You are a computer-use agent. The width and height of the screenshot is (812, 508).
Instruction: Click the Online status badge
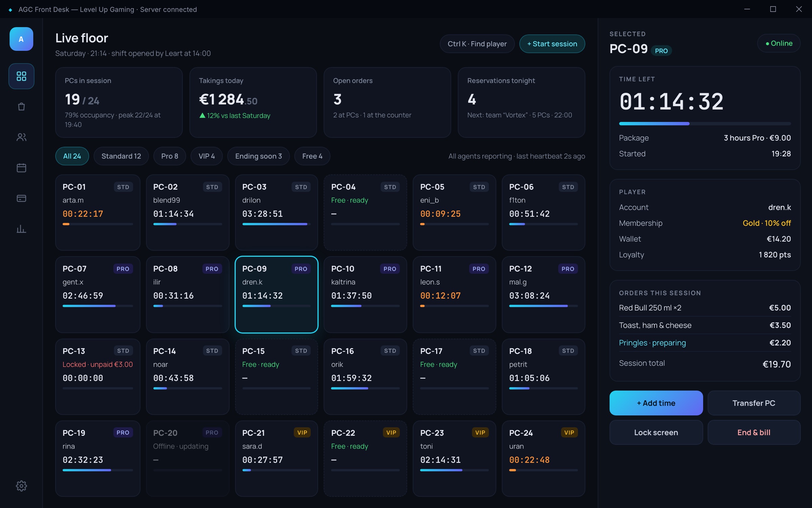(x=779, y=43)
